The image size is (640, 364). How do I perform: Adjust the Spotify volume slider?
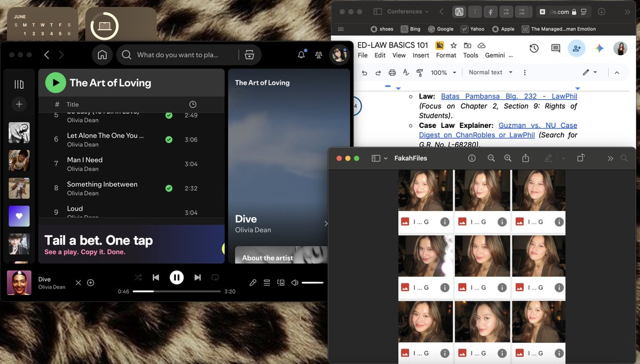point(313,282)
